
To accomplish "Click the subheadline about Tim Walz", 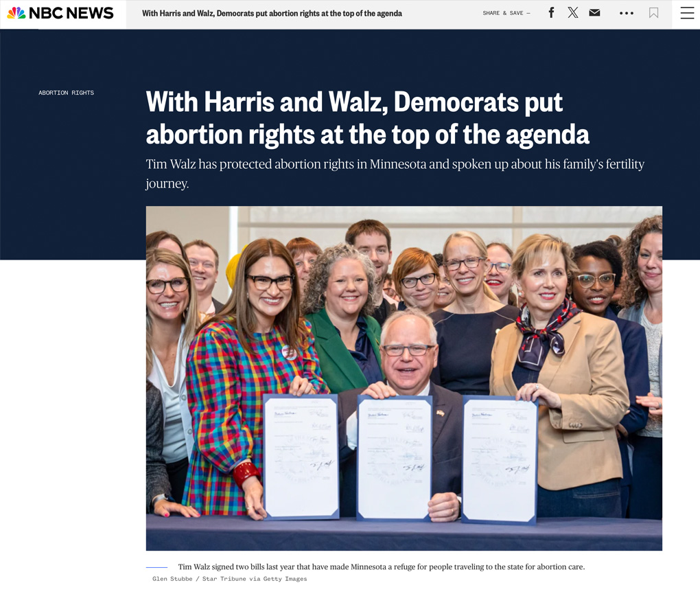I will tap(395, 174).
